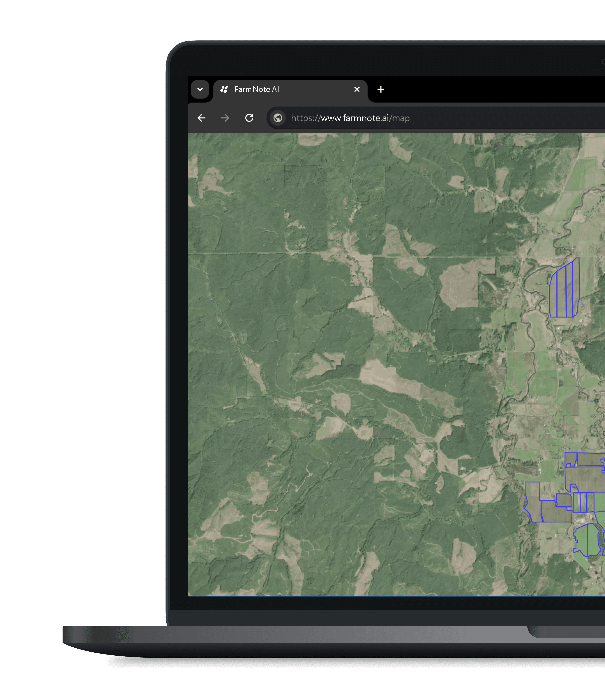The image size is (605, 700).
Task: View site information via globe icon
Action: [278, 118]
